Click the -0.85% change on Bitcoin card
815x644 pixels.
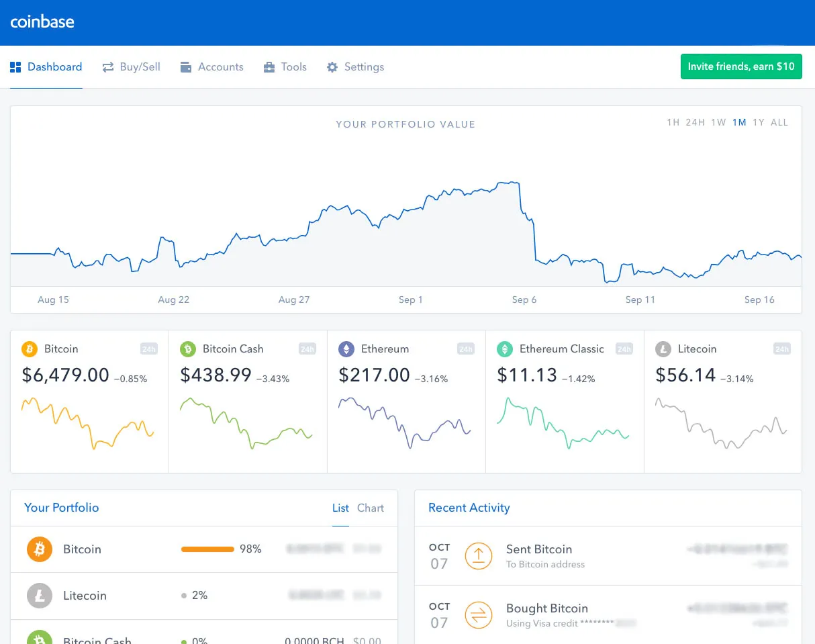pos(130,379)
